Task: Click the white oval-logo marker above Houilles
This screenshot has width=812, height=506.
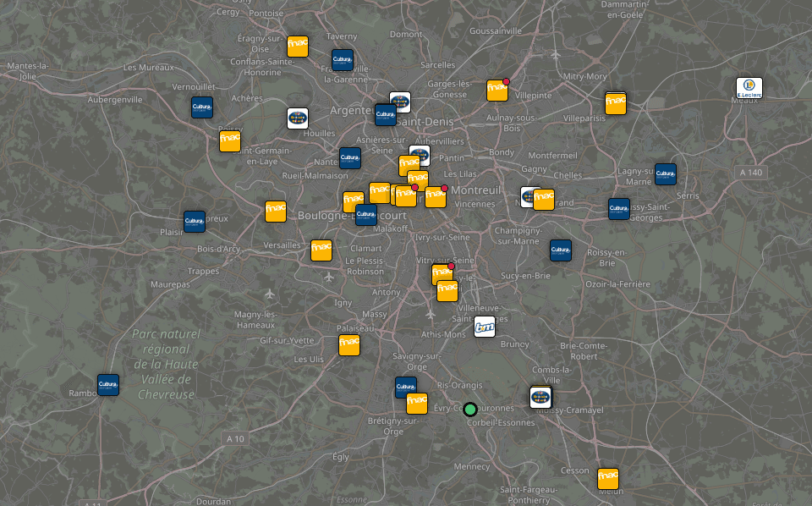Action: (x=298, y=118)
